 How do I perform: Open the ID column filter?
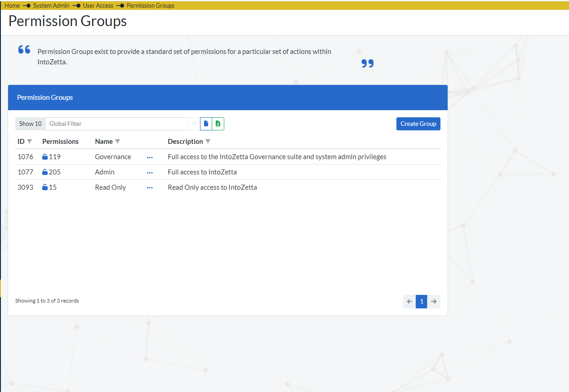click(30, 142)
